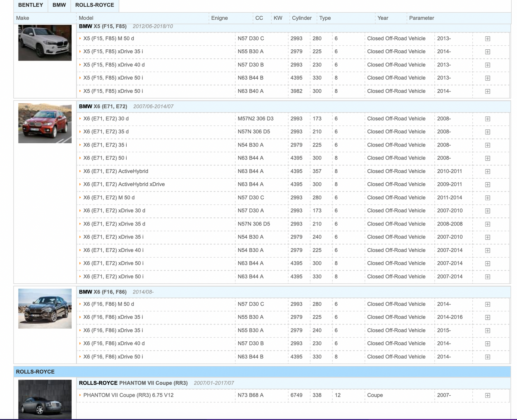Click plus icon for X5 xDrive 50 i N63 B40 A
The image size is (517, 420).
pyautogui.click(x=488, y=91)
